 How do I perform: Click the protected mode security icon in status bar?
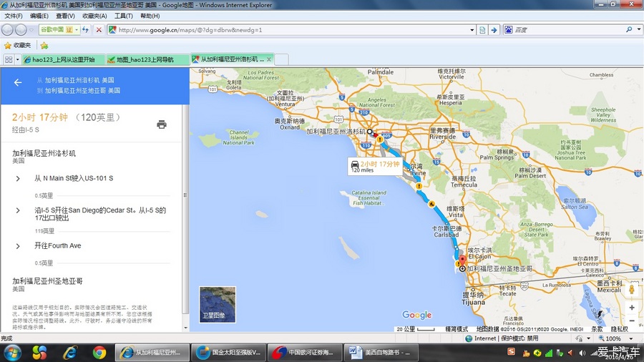[579, 338]
